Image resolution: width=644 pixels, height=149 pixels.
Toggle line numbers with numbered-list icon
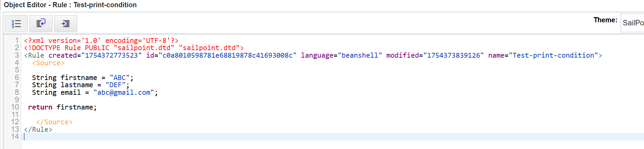click(16, 23)
